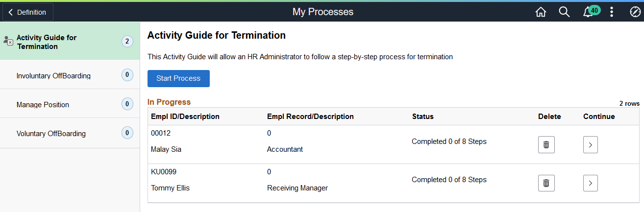Select Manage Position in sidebar
The height and width of the screenshot is (212, 644).
(43, 104)
